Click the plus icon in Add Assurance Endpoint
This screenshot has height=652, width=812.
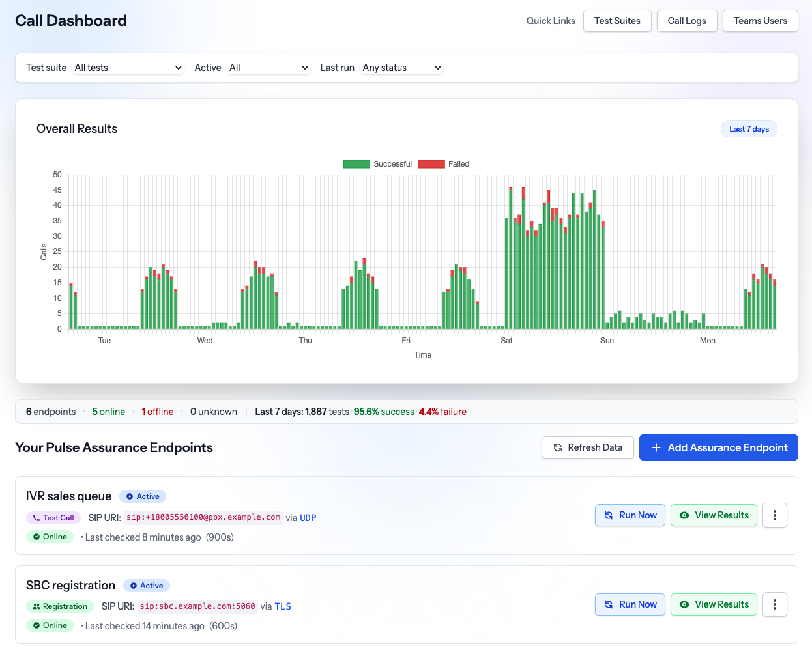tap(656, 447)
